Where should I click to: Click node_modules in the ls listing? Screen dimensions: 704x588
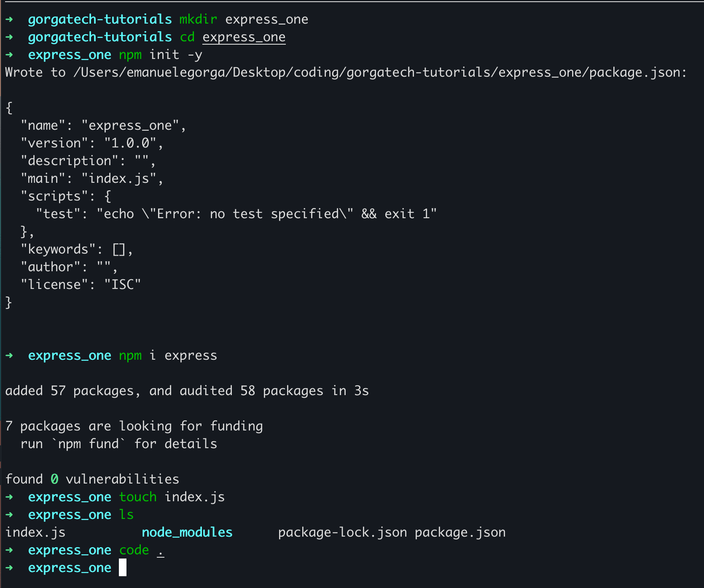[x=187, y=532]
